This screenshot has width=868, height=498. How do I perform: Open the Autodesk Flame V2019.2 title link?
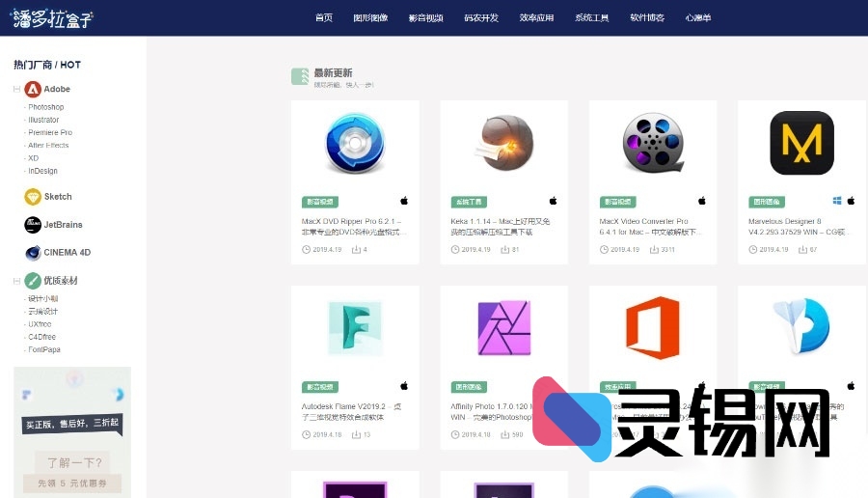coord(351,411)
